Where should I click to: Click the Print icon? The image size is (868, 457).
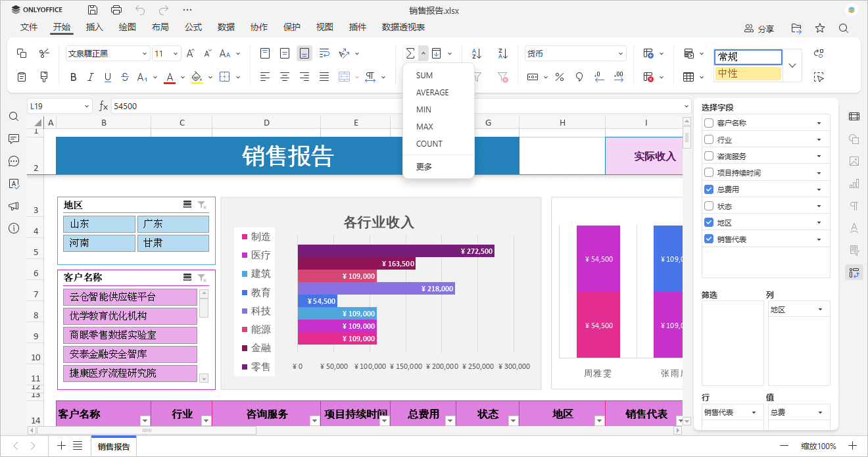[x=116, y=10]
